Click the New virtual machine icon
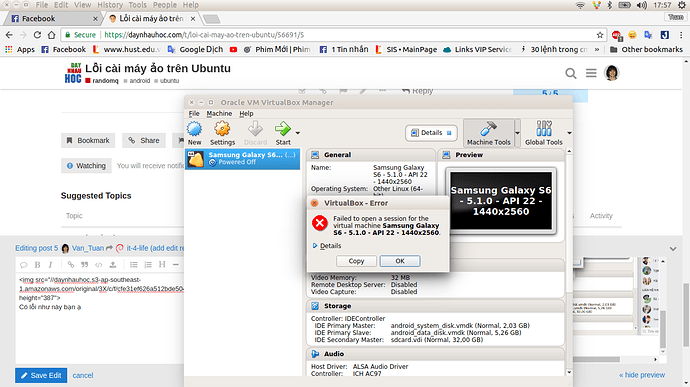Screen dimensions: 690x387 (x=194, y=129)
